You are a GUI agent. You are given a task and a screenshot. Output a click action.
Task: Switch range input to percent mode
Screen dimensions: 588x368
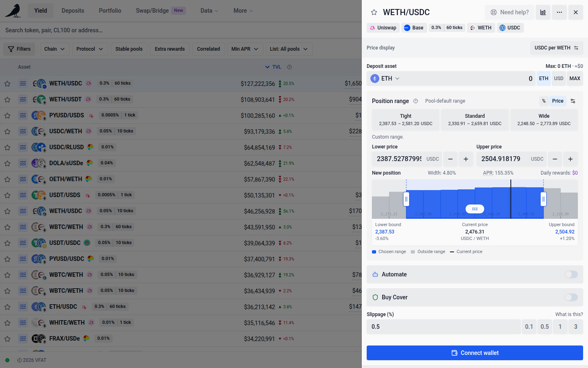544,101
